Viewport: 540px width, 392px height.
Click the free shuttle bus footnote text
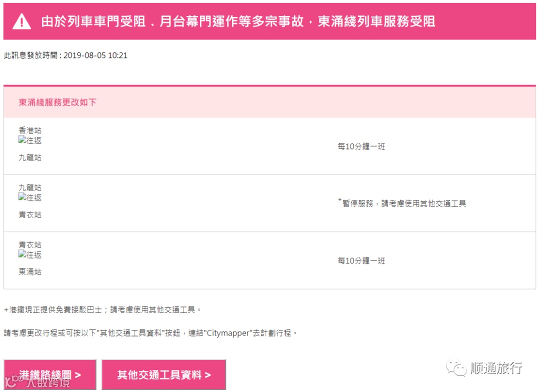(x=102, y=309)
